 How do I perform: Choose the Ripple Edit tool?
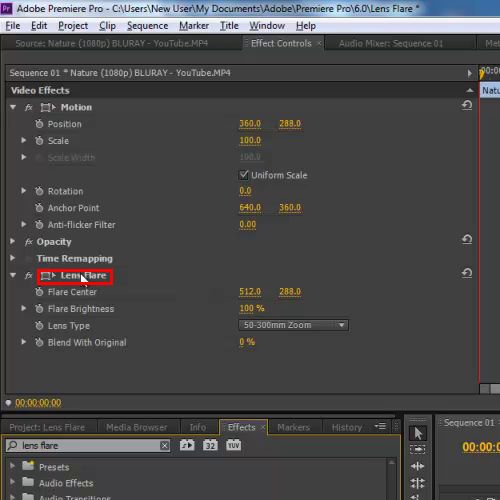[x=418, y=466]
